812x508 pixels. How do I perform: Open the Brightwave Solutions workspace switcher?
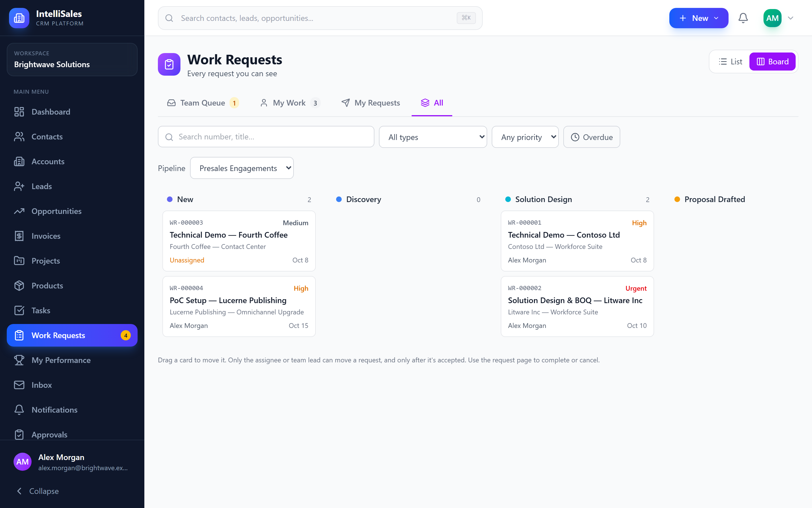[x=72, y=60]
